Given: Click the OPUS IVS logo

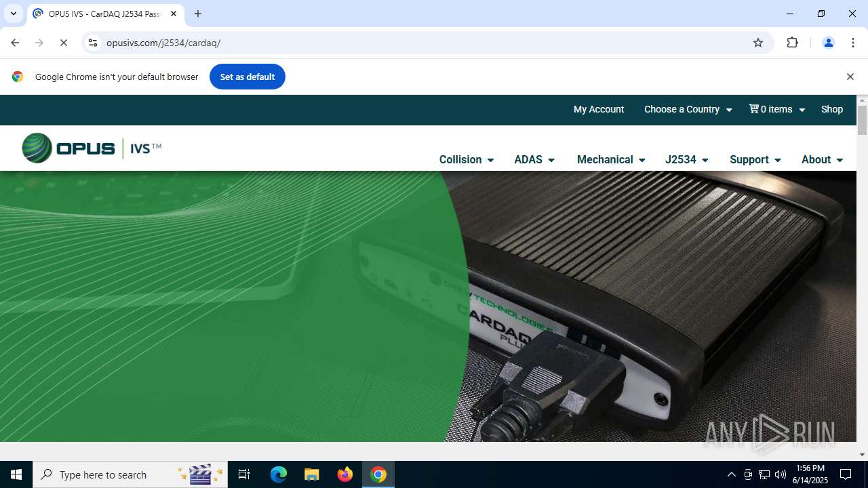Looking at the screenshot, I should pyautogui.click(x=92, y=148).
